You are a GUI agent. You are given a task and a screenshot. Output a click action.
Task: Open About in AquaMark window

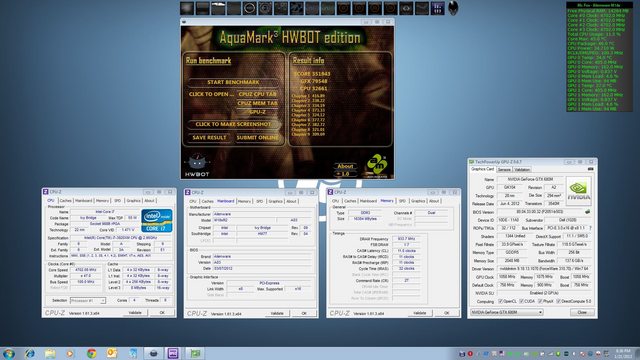pos(345,166)
